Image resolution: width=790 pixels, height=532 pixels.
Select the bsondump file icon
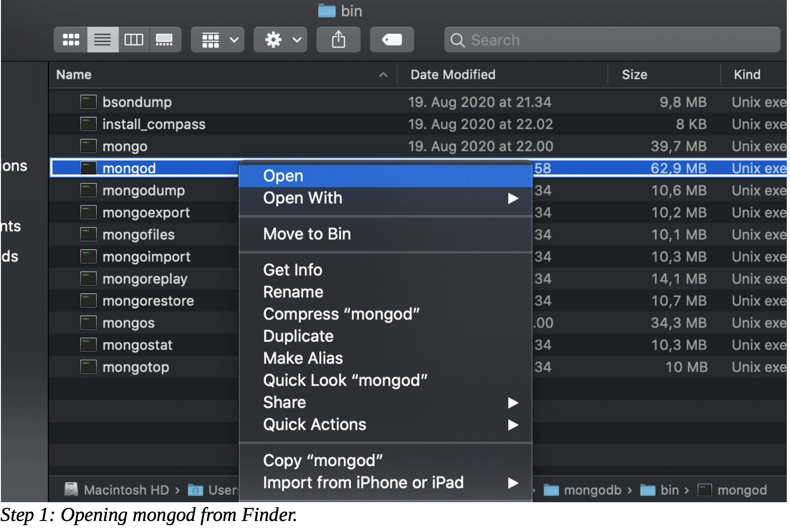(89, 102)
